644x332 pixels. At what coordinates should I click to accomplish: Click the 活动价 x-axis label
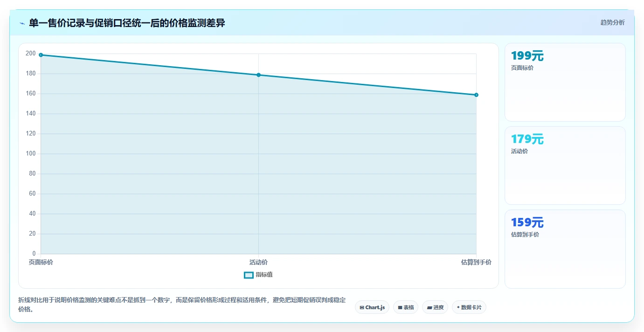258,263
